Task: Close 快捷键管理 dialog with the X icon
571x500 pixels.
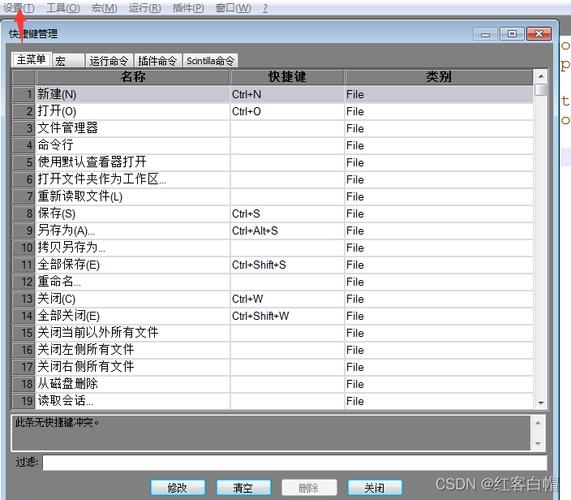Action: click(x=539, y=34)
